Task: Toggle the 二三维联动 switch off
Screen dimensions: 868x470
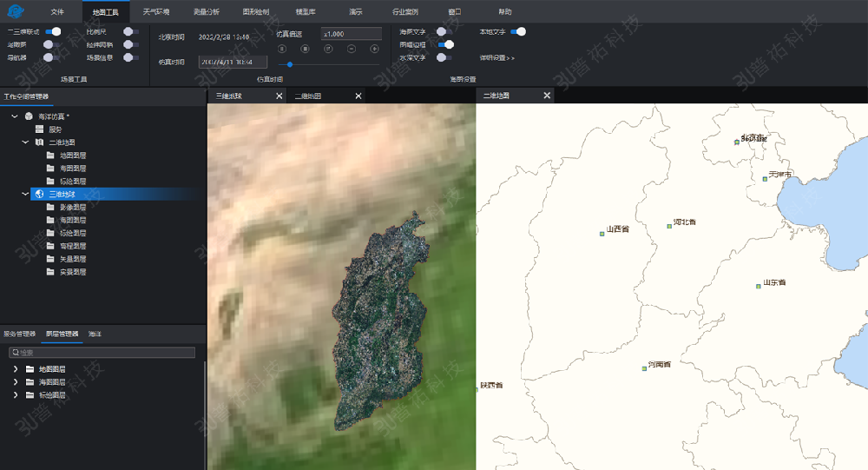Action: (53, 31)
